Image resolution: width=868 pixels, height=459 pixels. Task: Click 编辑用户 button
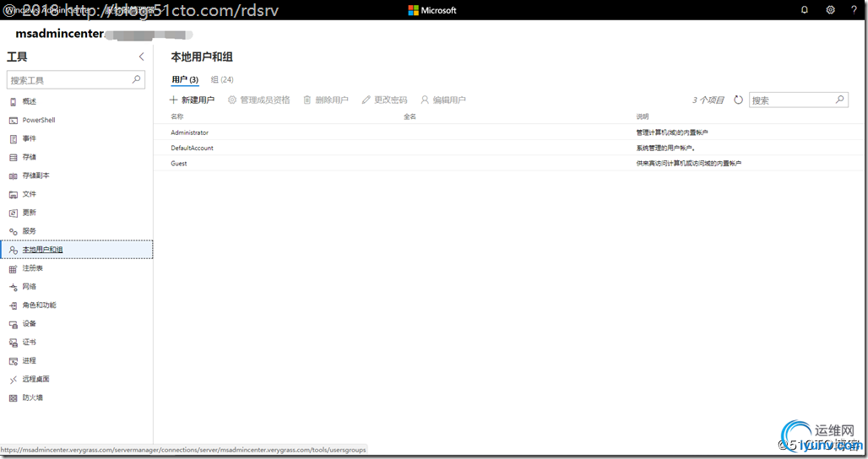443,100
